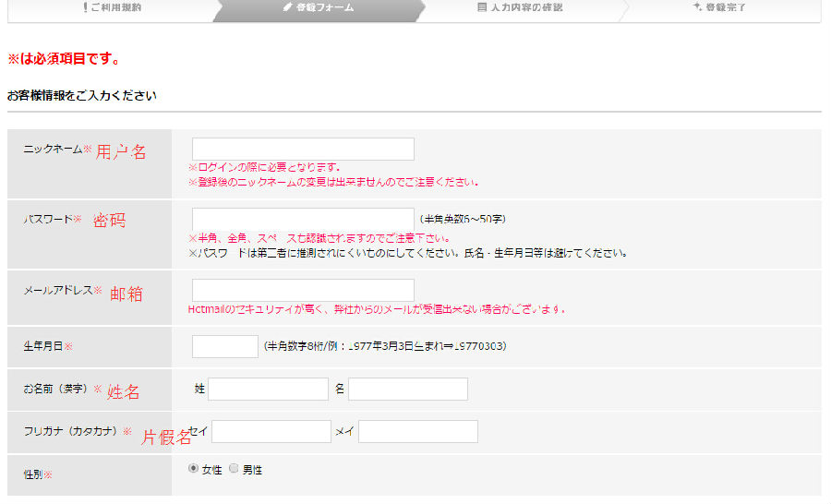This screenshot has width=831, height=504.
Task: Click the sparkle icon in 登録完了 step
Action: (697, 7)
